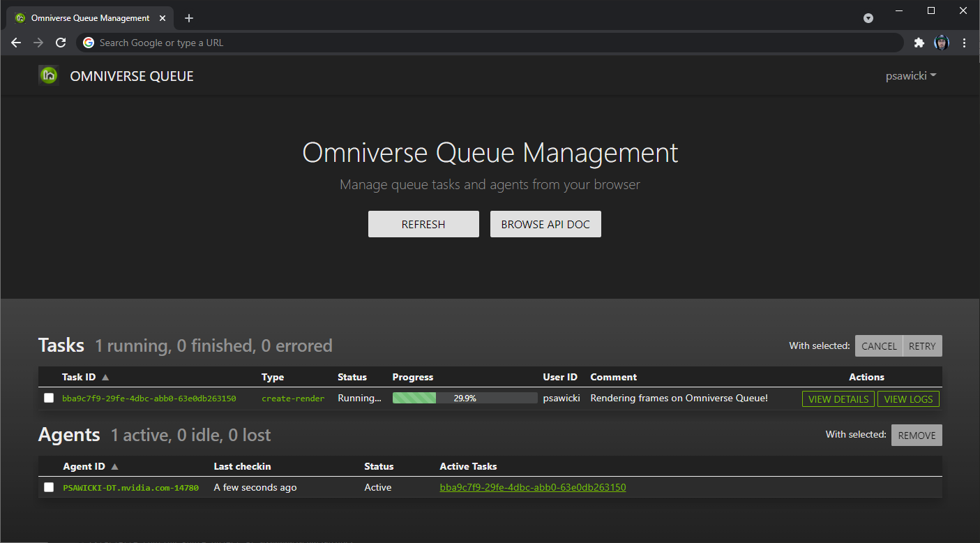Image resolution: width=980 pixels, height=543 pixels.
Task: Click the browser forward arrow
Action: [38, 43]
